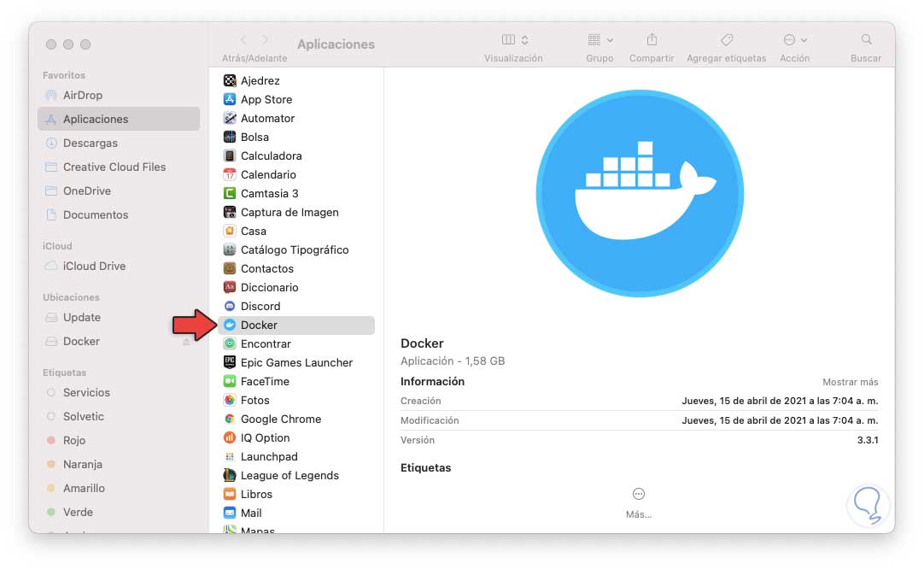Click the IQ Option icon

[230, 438]
